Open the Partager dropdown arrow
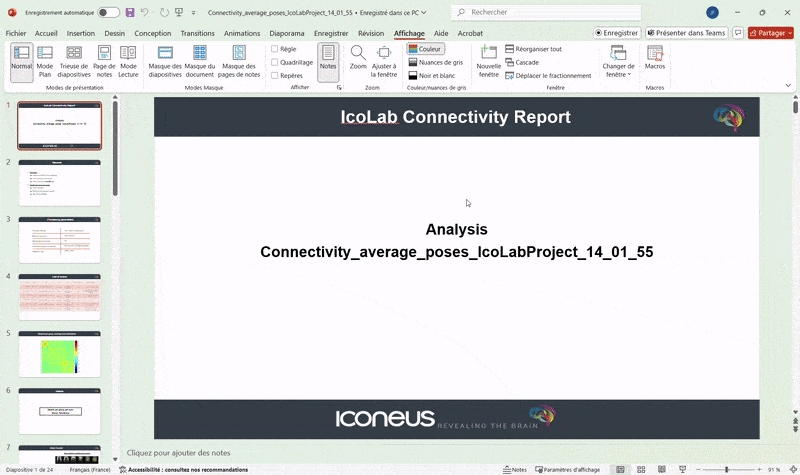This screenshot has width=800, height=475. click(790, 33)
